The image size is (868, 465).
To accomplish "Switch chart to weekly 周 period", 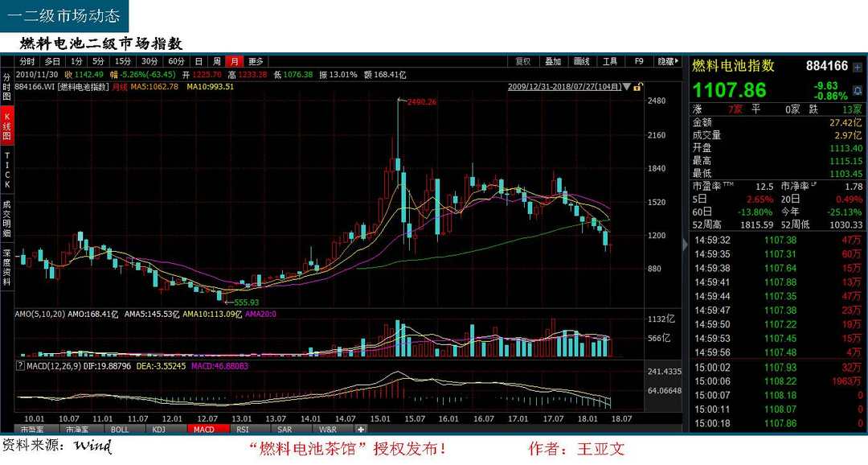I will [217, 61].
